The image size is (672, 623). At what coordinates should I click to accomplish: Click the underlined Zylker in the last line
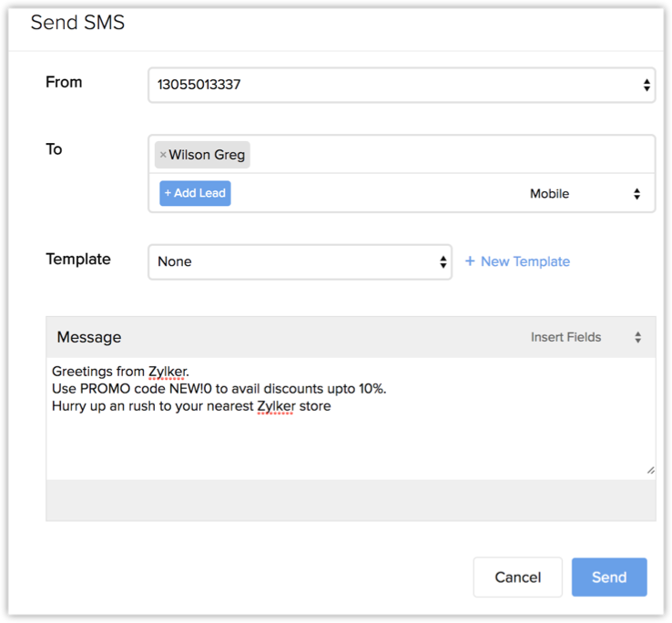click(276, 406)
